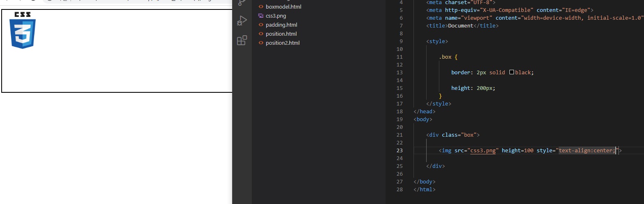Viewport: 644px width, 204px height.
Task: Click the HTML file icon beside boxmodel.html
Action: tap(261, 7)
